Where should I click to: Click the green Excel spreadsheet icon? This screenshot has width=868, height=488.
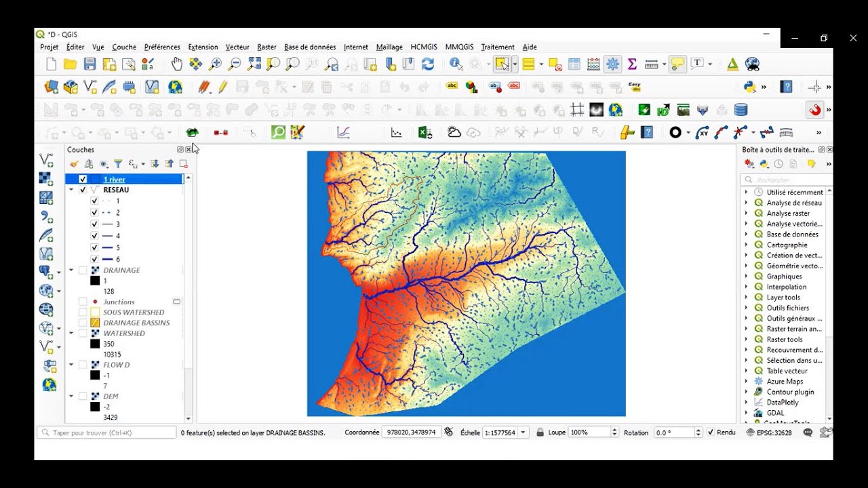pyautogui.click(x=425, y=133)
